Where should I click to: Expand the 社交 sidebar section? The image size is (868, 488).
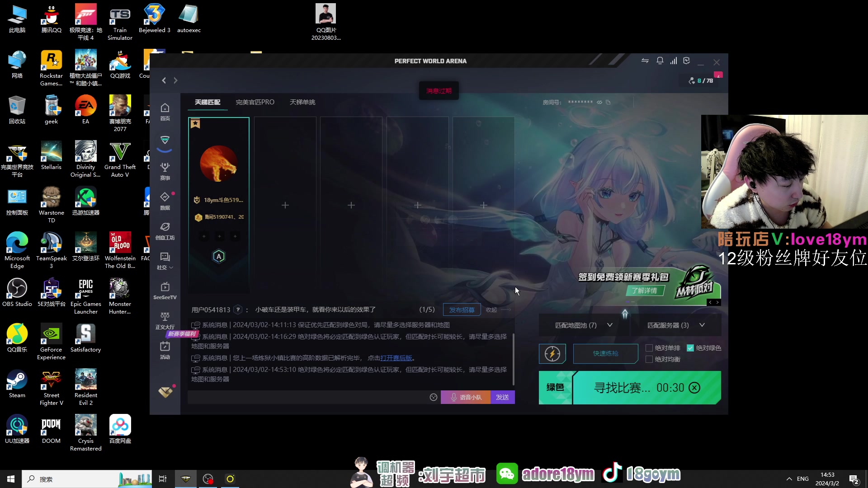pos(165,261)
